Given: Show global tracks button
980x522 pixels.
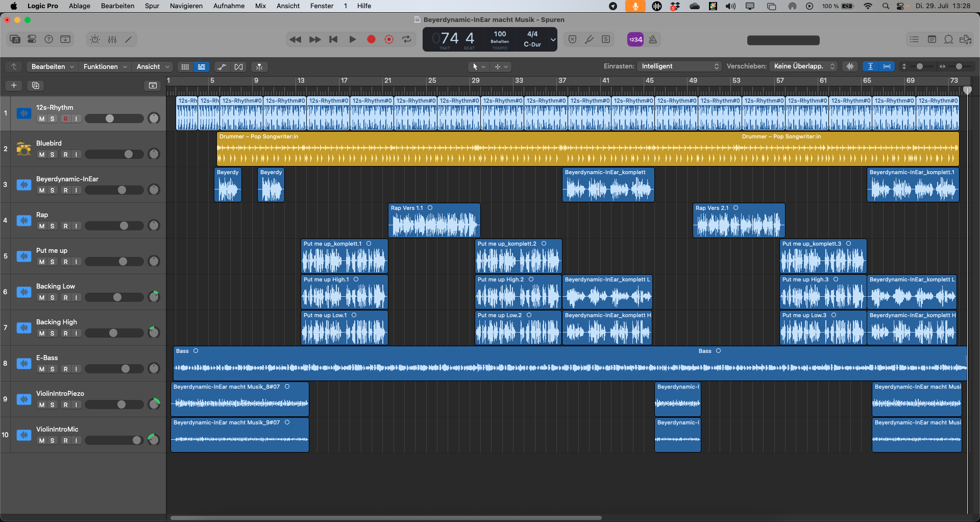Looking at the screenshot, I should tap(153, 85).
